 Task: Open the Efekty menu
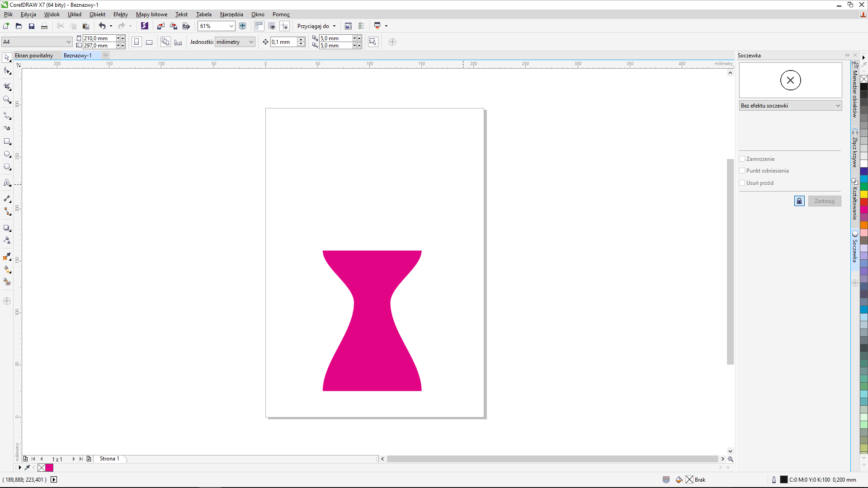click(120, 14)
